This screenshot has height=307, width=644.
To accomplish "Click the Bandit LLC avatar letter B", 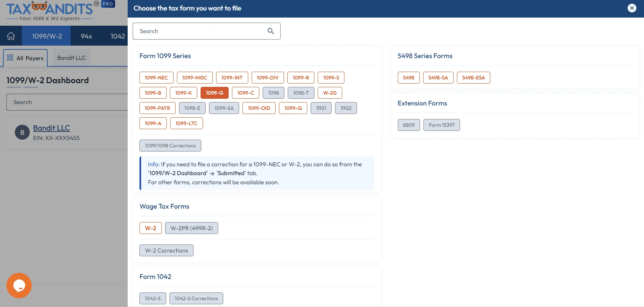I will tap(22, 133).
